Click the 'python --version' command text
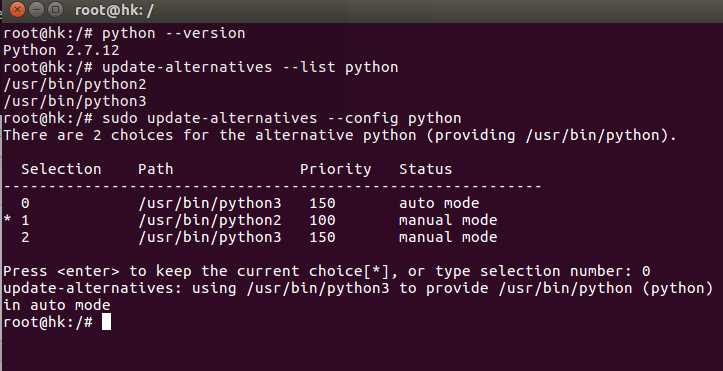Image resolution: width=723 pixels, height=371 pixels. (x=173, y=34)
